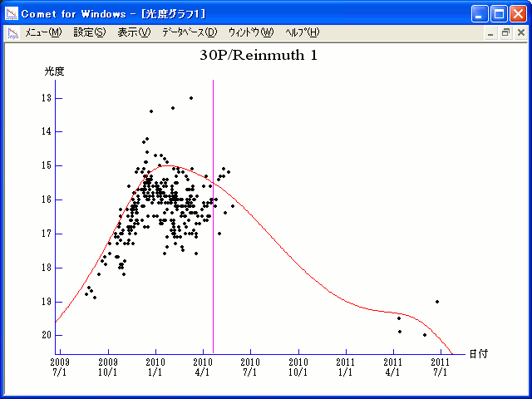Click the 日付 x-axis label
Viewport: 532px width, 399px height.
(478, 354)
